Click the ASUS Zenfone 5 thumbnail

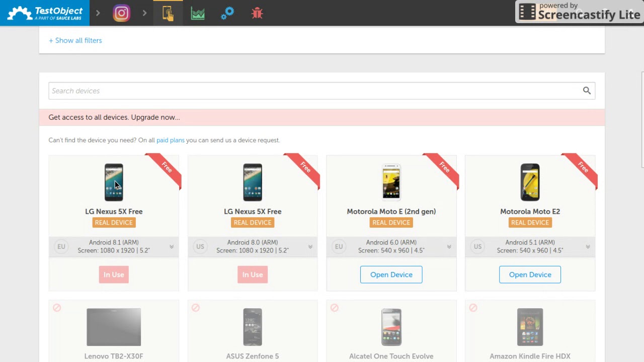click(x=253, y=327)
